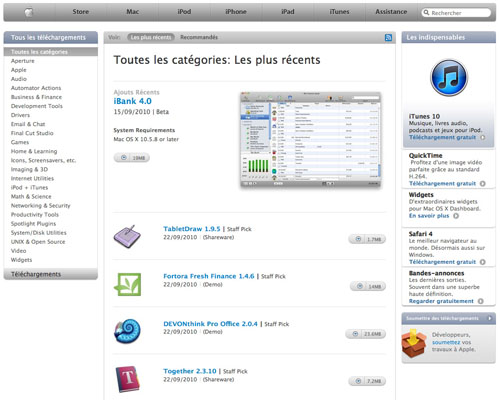Open the iTunes navigation tab
The height and width of the screenshot is (400, 500).
[x=339, y=12]
